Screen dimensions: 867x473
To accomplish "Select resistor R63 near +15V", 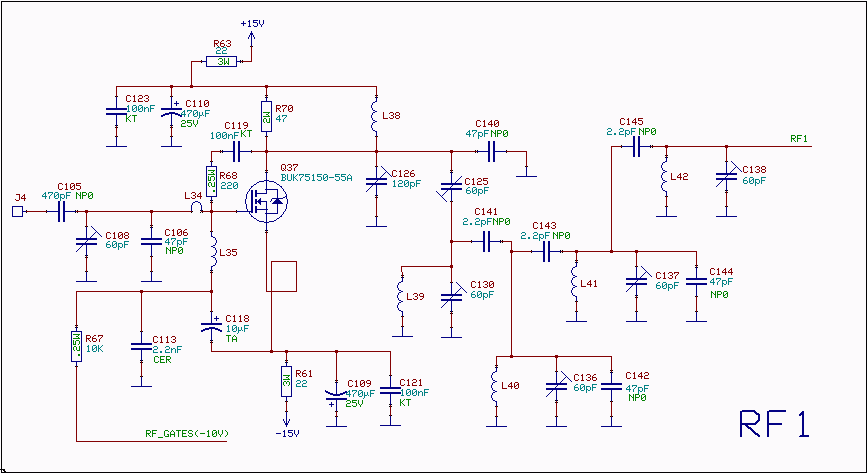I will tap(222, 61).
